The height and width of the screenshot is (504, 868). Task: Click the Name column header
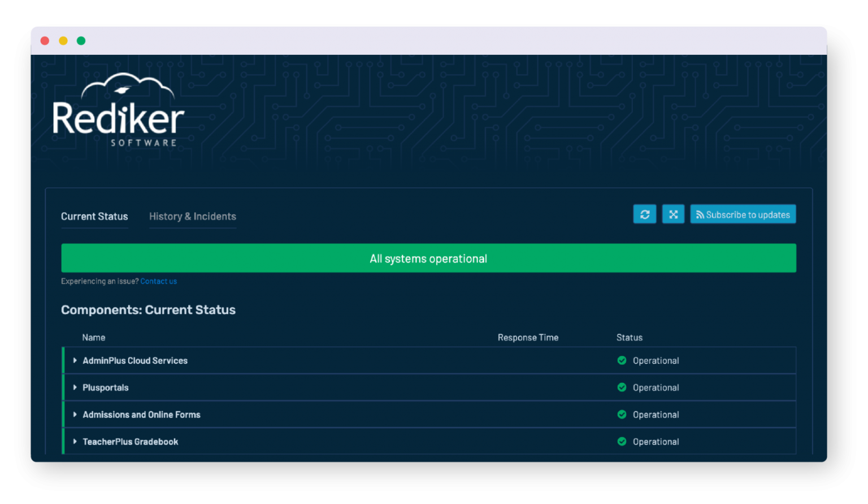click(94, 338)
